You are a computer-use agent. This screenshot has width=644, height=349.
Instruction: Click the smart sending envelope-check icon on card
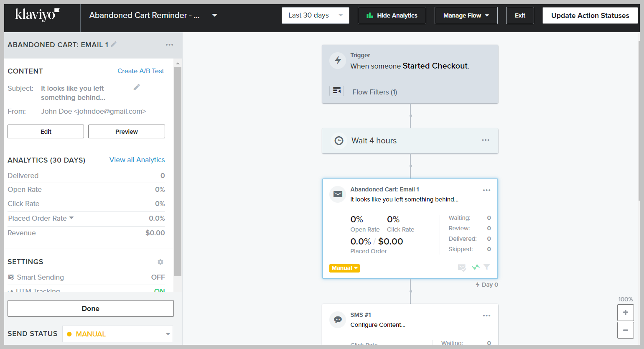coord(462,267)
